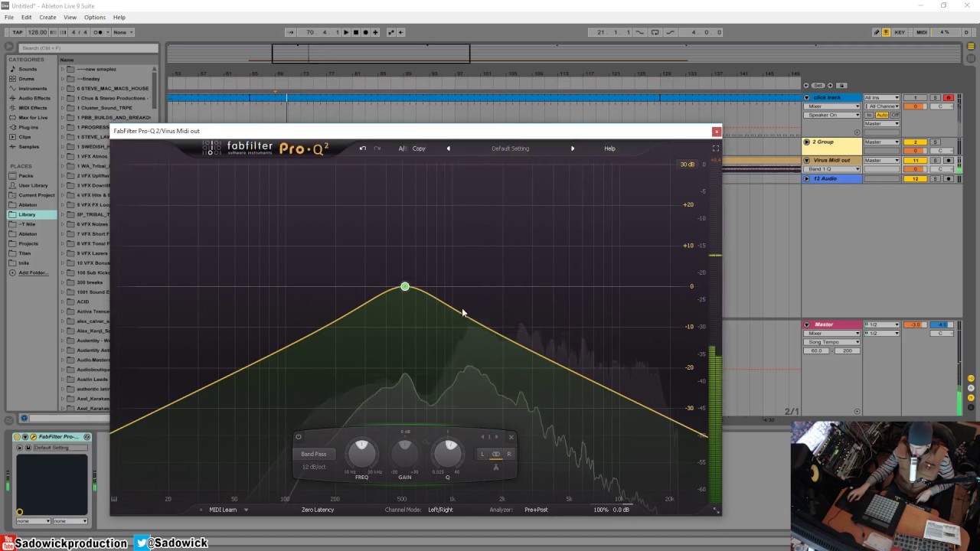
Task: Toggle the computer MIDI keyboard icon
Action: tap(886, 32)
